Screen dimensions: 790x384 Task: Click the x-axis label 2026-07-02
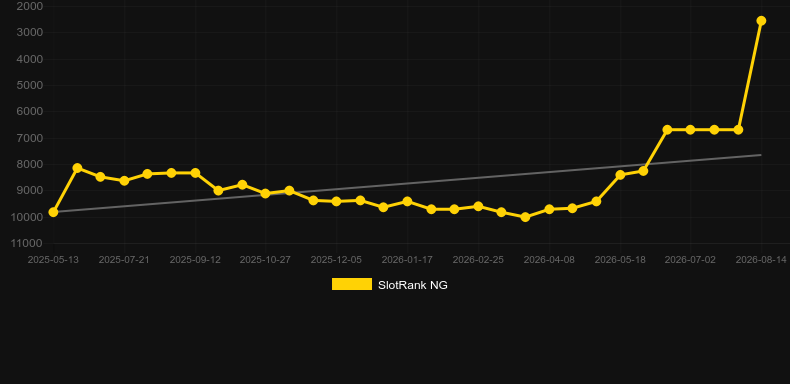click(x=690, y=260)
